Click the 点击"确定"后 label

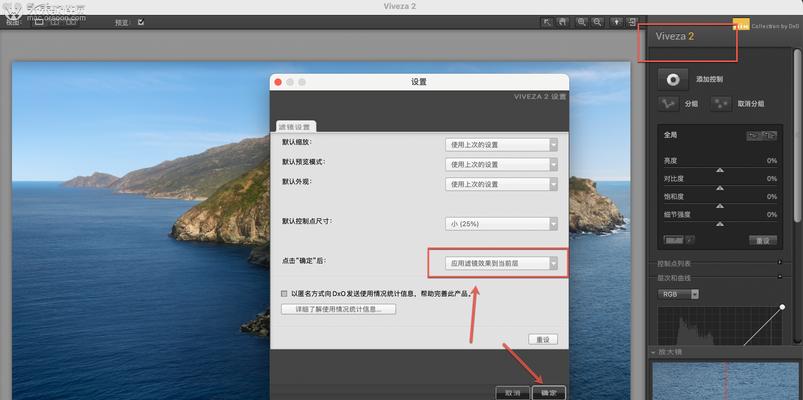pos(304,261)
